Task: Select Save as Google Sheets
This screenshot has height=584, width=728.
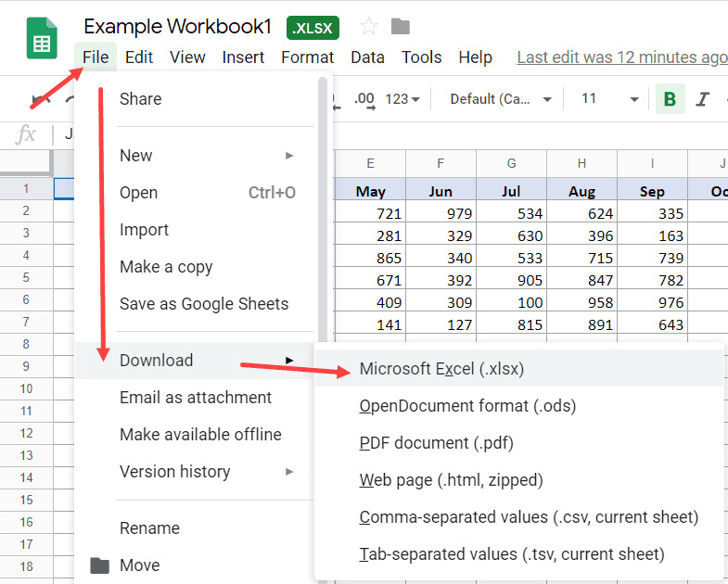Action: point(197,304)
